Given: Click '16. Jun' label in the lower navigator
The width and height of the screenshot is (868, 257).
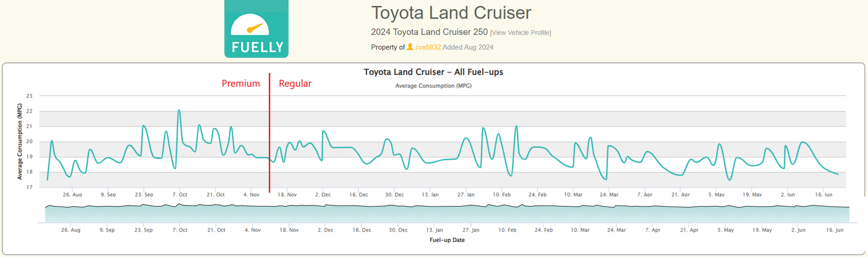Looking at the screenshot, I should click(x=834, y=230).
